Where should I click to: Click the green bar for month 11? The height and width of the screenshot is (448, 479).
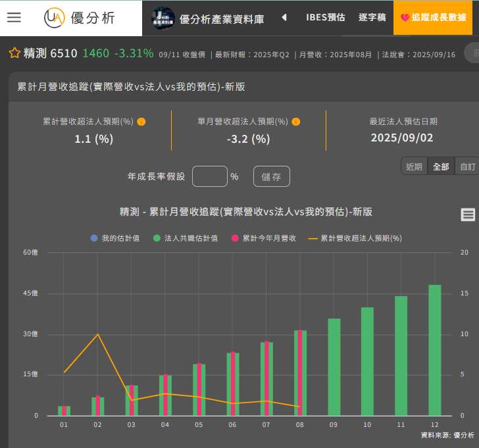tap(401, 356)
